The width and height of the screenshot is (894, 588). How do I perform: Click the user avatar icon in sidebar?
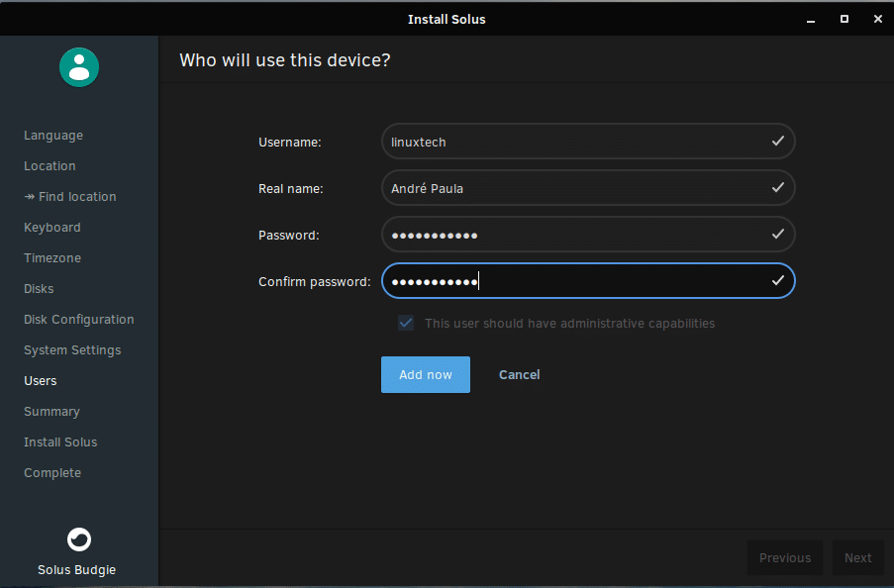(x=79, y=67)
